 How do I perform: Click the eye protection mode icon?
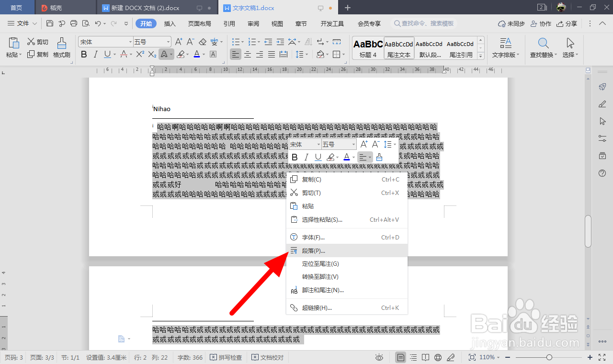point(379,357)
